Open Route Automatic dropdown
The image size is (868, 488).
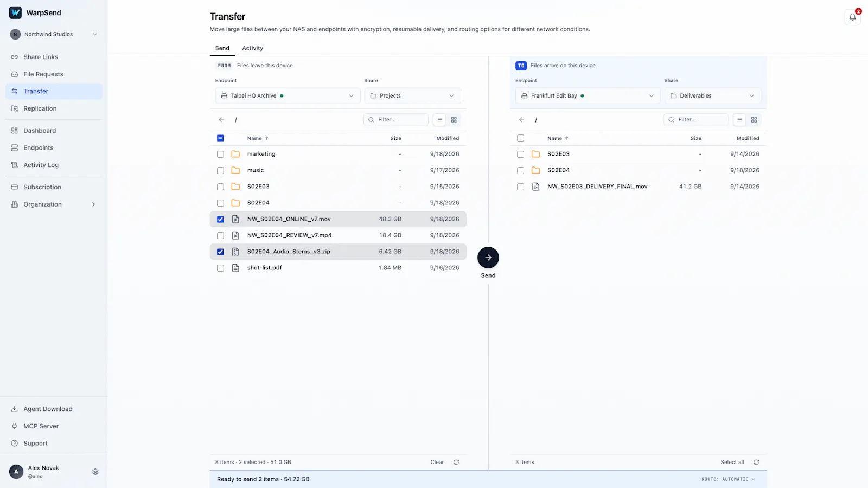point(728,479)
